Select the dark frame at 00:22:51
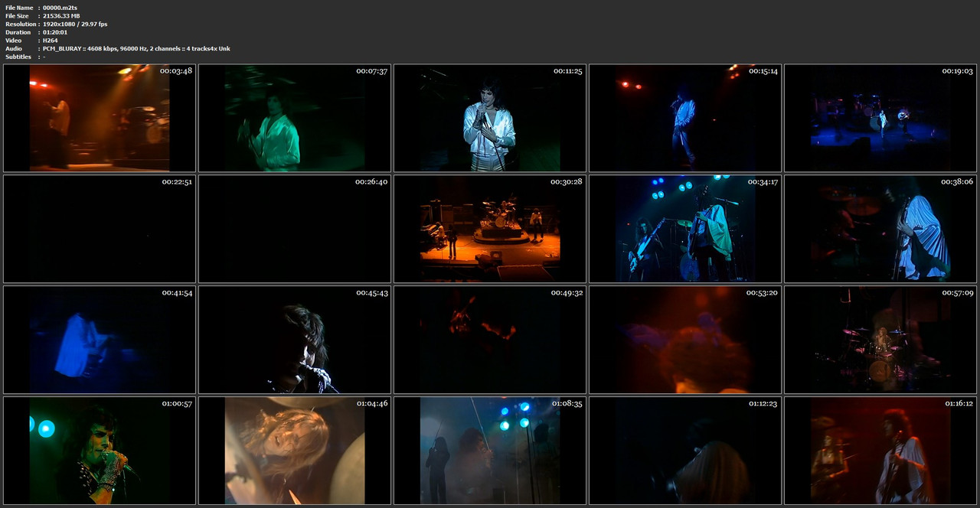This screenshot has width=980, height=508. tap(100, 229)
